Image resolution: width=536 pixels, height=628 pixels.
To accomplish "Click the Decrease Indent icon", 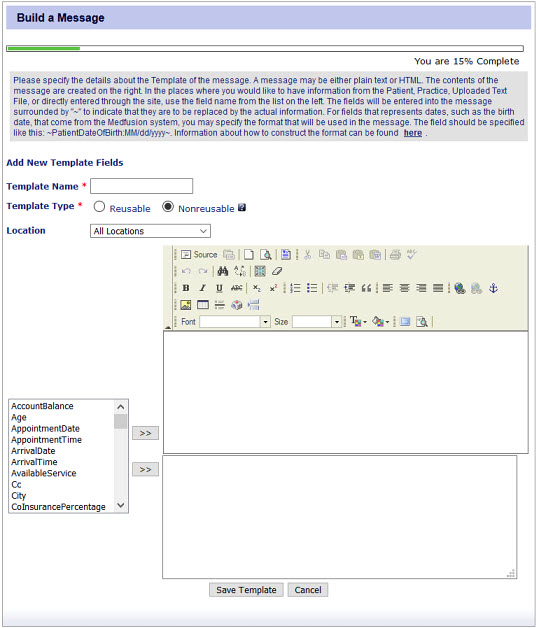I will [x=332, y=288].
